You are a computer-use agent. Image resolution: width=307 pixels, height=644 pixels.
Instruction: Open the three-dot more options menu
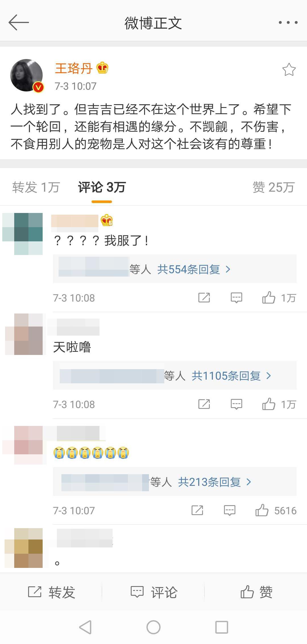point(288,22)
